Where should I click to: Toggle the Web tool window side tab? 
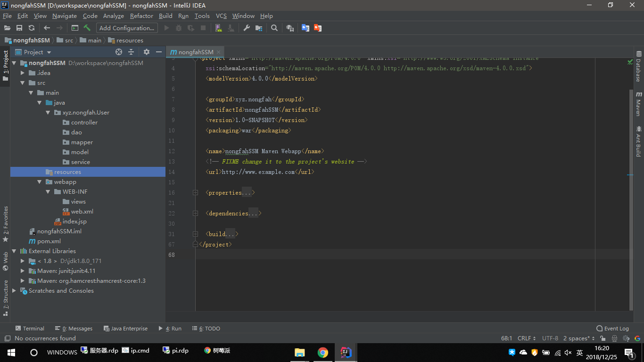tap(6, 261)
